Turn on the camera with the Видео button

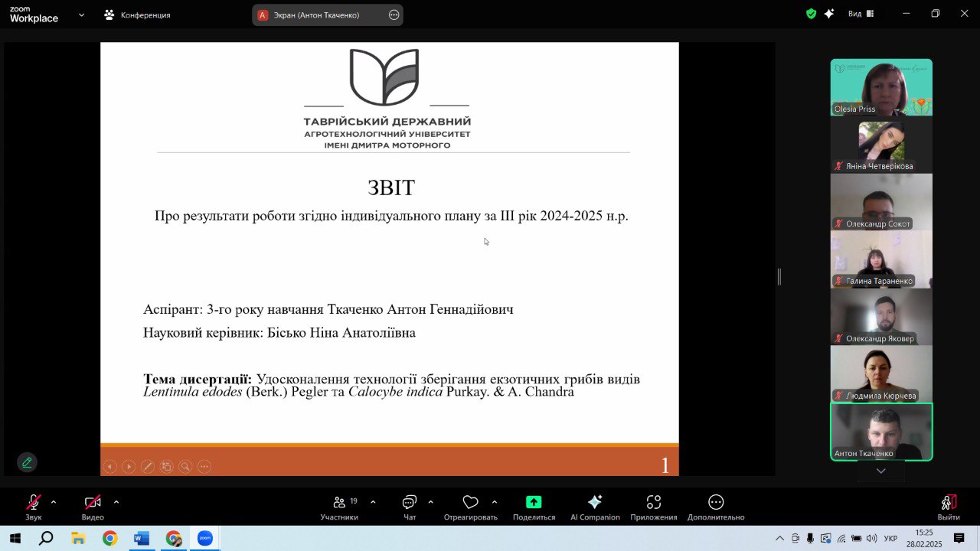pyautogui.click(x=93, y=507)
